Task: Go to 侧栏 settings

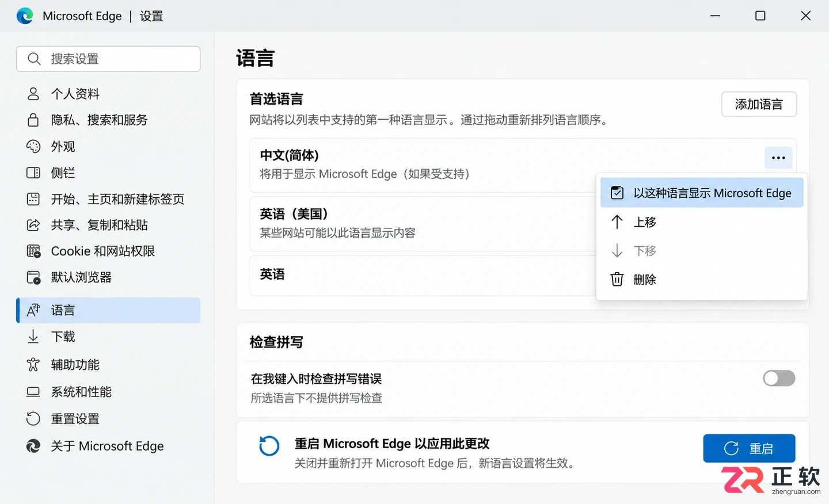Action: click(108, 173)
